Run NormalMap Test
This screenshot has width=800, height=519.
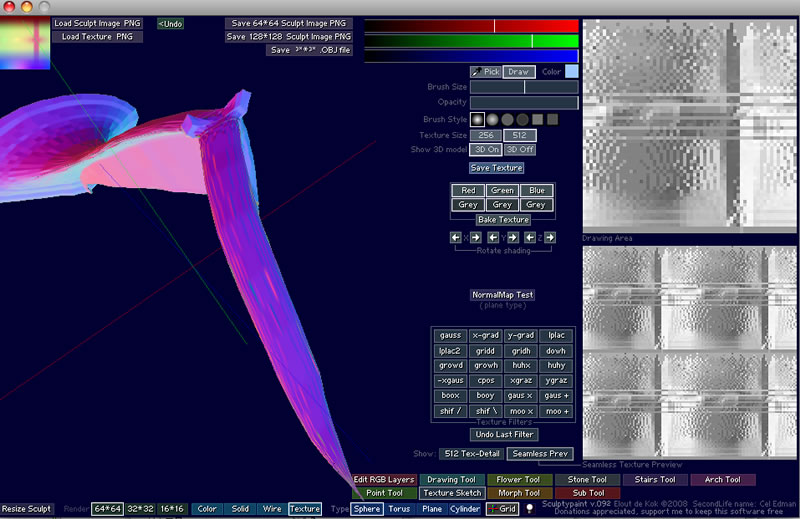503,295
